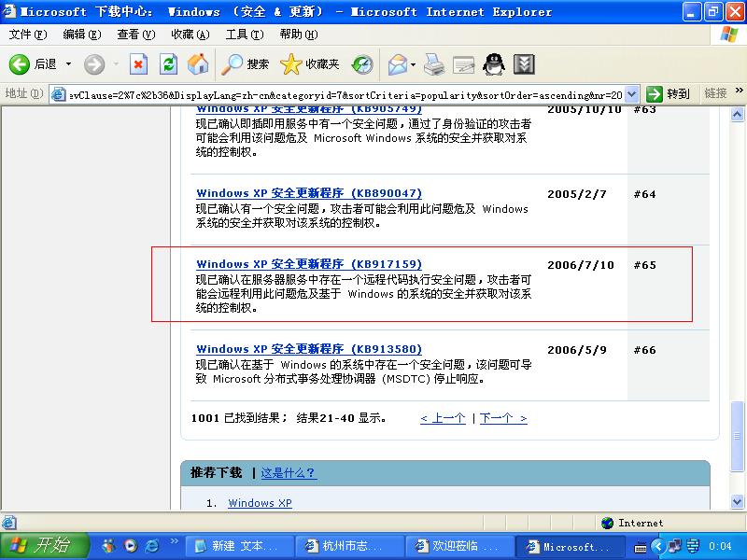Open search pane with 搜索 button
The image size is (747, 560).
coord(246,64)
